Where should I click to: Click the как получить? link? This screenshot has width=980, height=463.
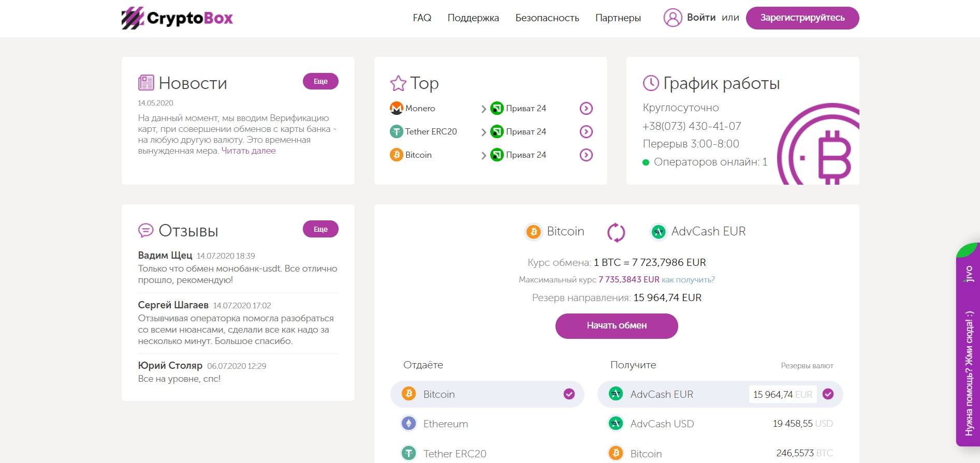point(688,279)
